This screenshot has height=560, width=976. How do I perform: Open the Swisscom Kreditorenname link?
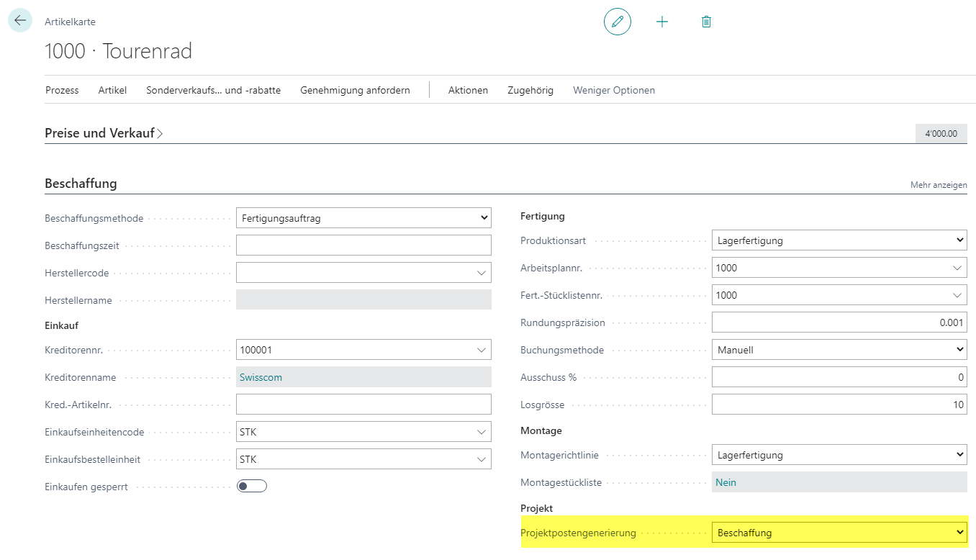click(x=261, y=377)
